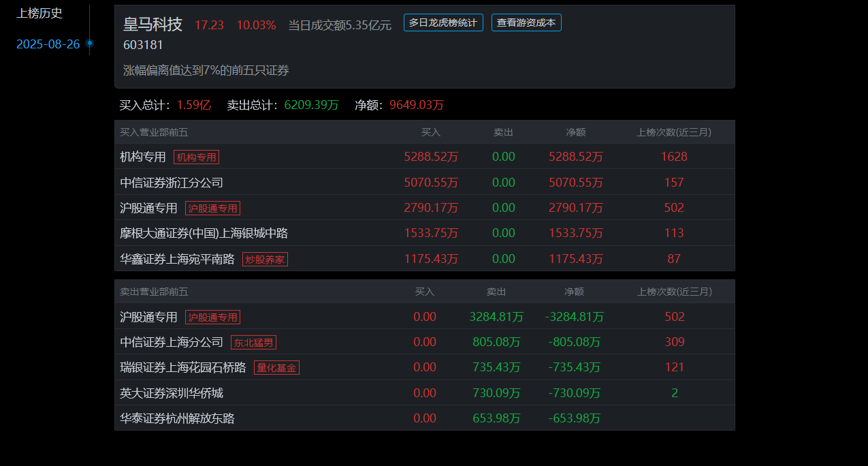
Task: Click sell amount 735.43万
Action: [x=496, y=367]
